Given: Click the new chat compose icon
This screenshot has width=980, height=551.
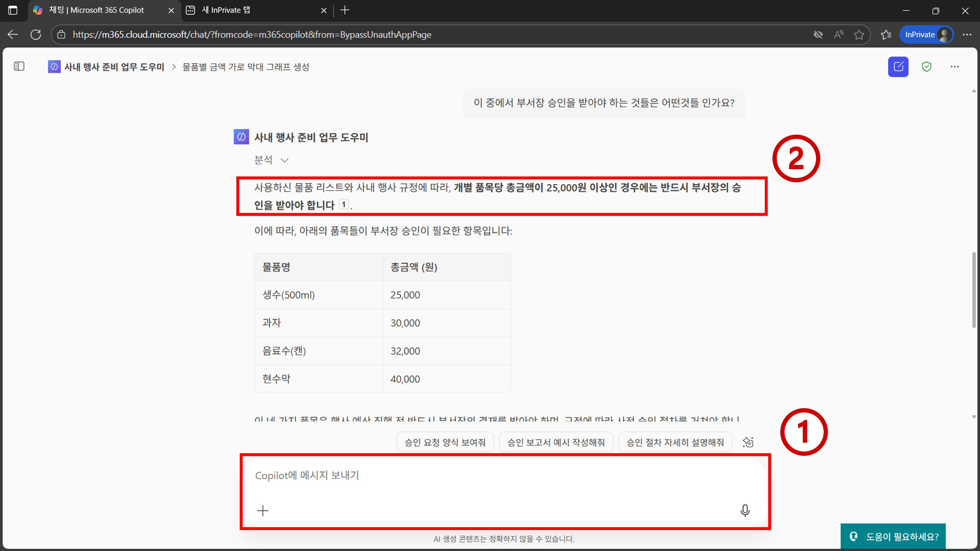Looking at the screenshot, I should click(898, 67).
